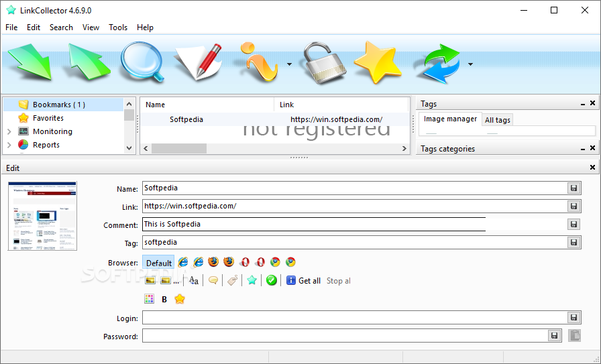Close the Edit panel
601x364 pixels.
pyautogui.click(x=592, y=167)
